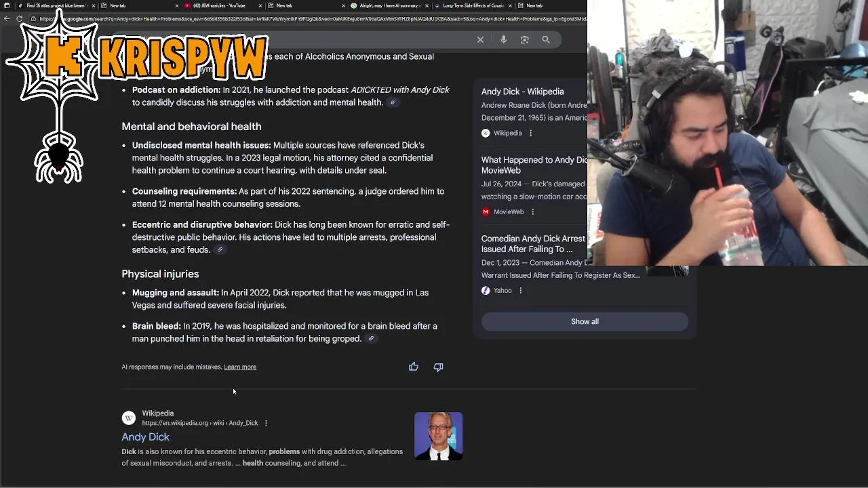Clear the Google search box text
868x488 pixels.
click(480, 40)
